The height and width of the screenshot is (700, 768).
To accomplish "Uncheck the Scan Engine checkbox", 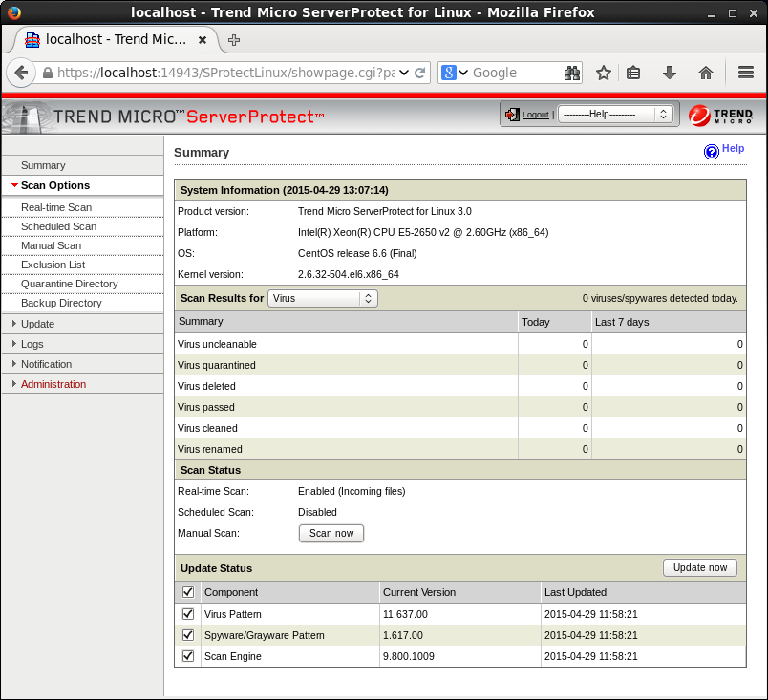I will click(x=187, y=656).
